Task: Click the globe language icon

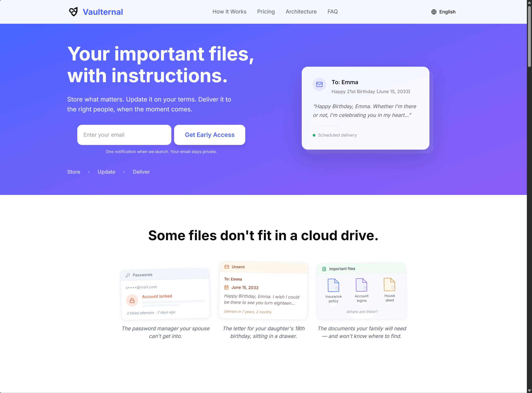Action: [x=434, y=12]
